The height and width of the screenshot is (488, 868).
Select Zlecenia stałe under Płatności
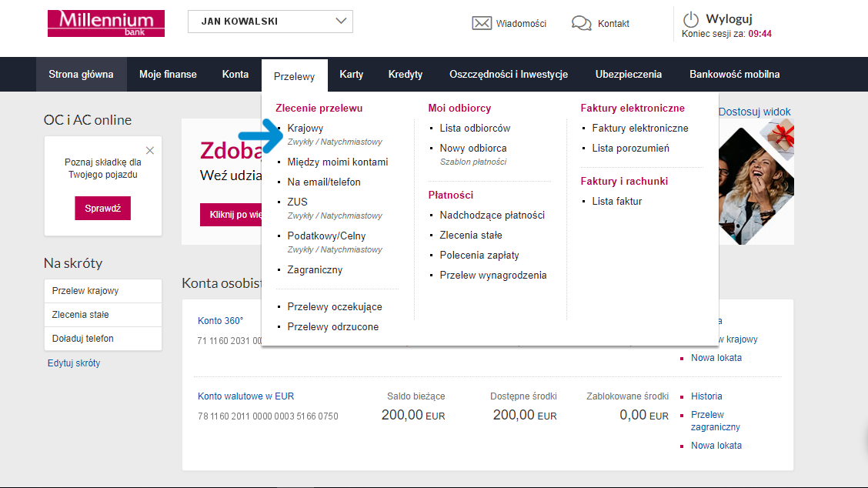[x=470, y=235]
